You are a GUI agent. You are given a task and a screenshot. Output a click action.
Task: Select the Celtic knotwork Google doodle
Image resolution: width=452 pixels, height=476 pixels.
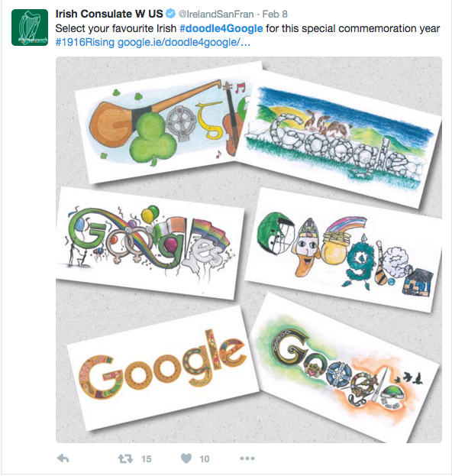click(163, 368)
